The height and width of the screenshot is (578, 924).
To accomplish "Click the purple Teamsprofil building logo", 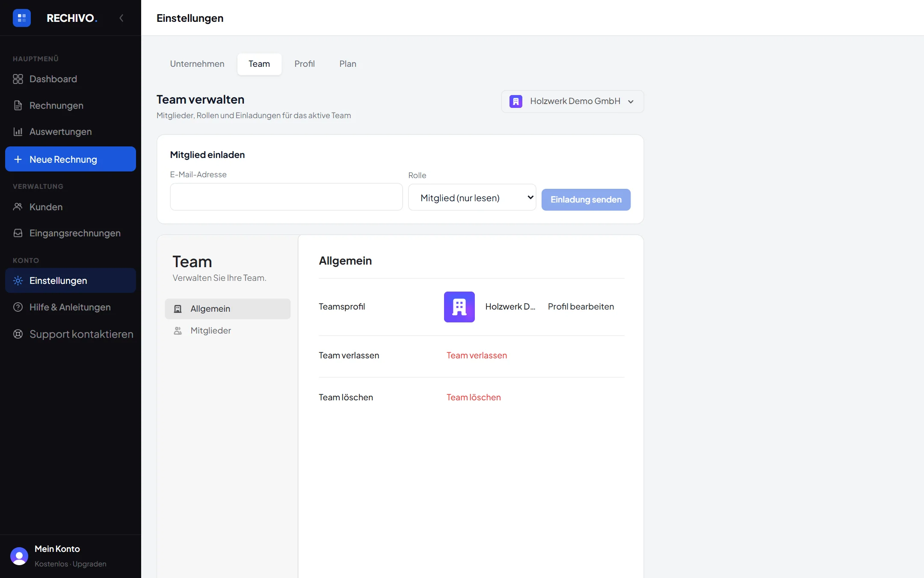I will pyautogui.click(x=459, y=307).
